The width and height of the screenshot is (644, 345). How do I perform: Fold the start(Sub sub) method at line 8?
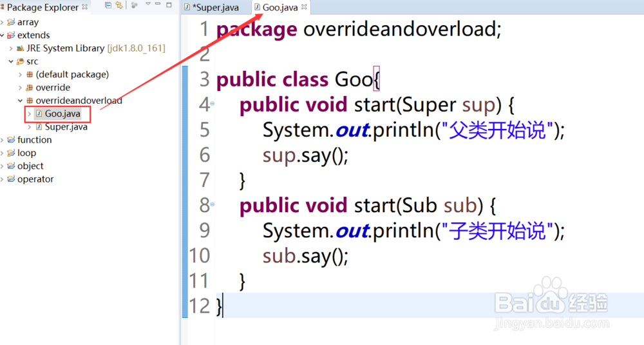click(x=213, y=204)
